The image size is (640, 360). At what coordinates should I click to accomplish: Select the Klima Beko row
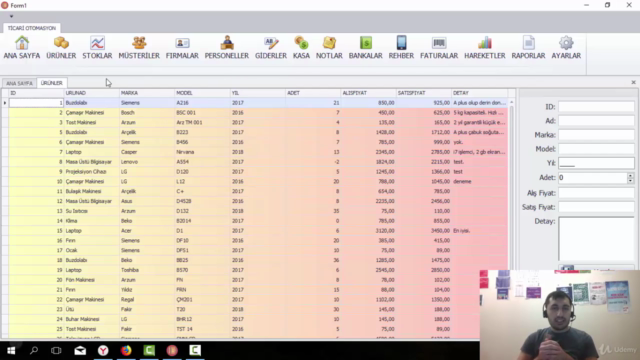pos(258,221)
